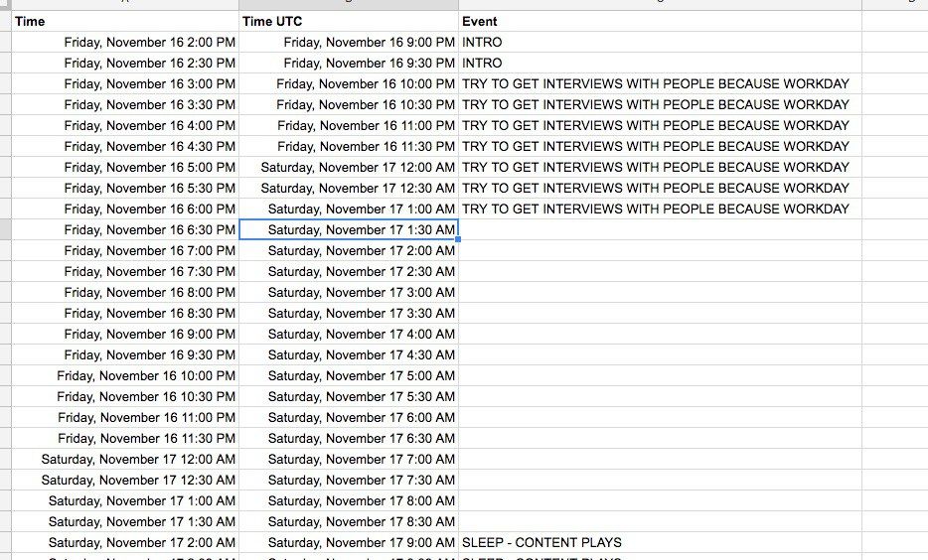This screenshot has width=928, height=560.
Task: Select the "SLEEP - CONTENT PLAYS" event cell
Action: coord(541,542)
